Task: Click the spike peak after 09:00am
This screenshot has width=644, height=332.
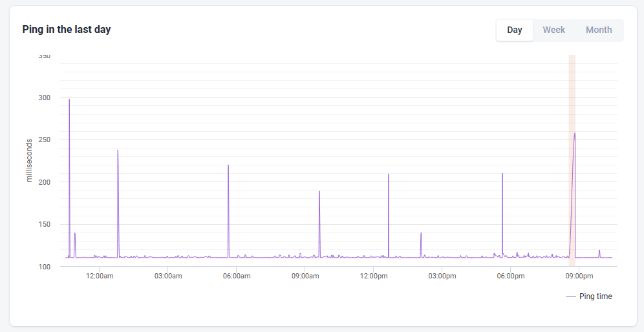Action: pyautogui.click(x=319, y=191)
